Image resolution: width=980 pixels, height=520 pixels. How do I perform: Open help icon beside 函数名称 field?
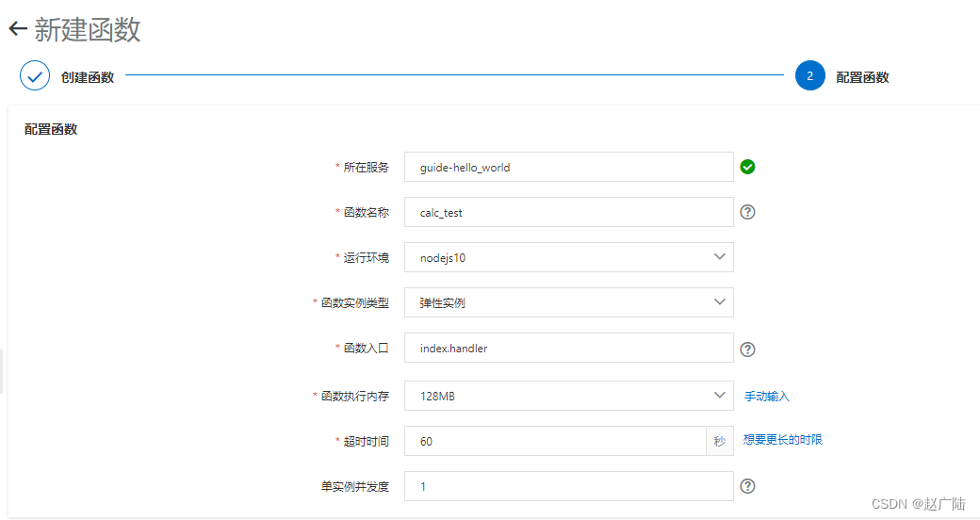click(747, 212)
